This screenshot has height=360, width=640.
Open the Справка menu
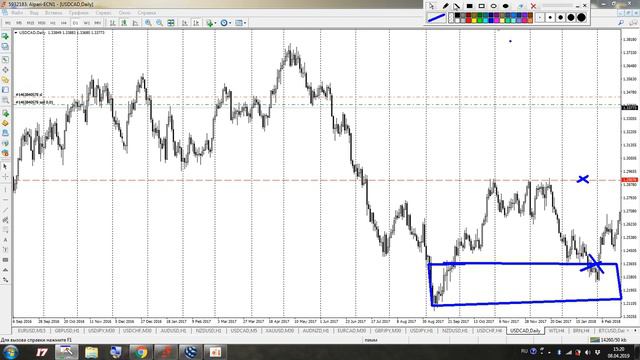click(x=147, y=13)
